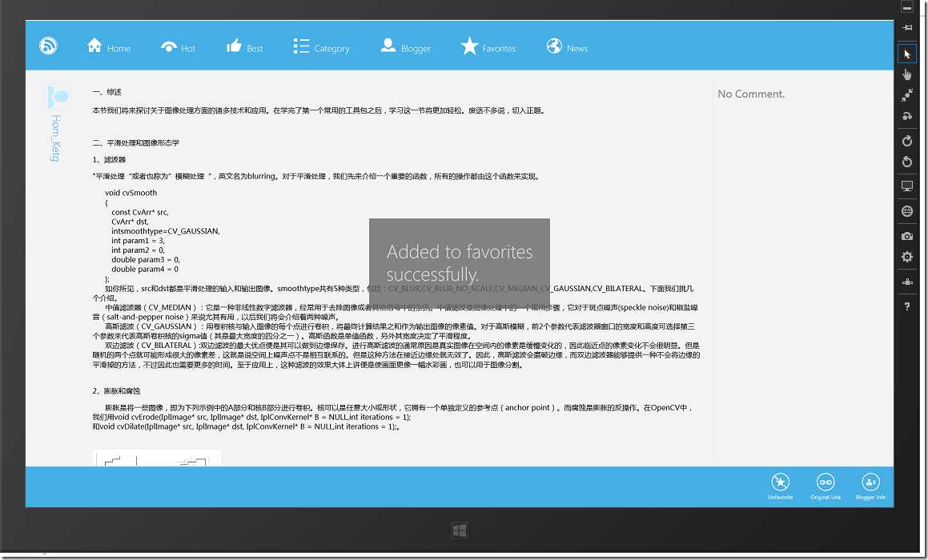Open the Home tab
928x560 pixels.
pyautogui.click(x=109, y=46)
